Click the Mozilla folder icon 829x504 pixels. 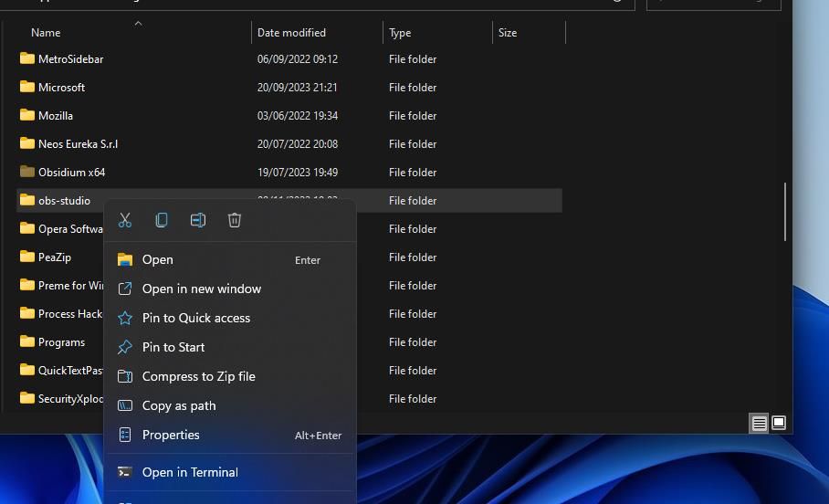[x=27, y=115]
